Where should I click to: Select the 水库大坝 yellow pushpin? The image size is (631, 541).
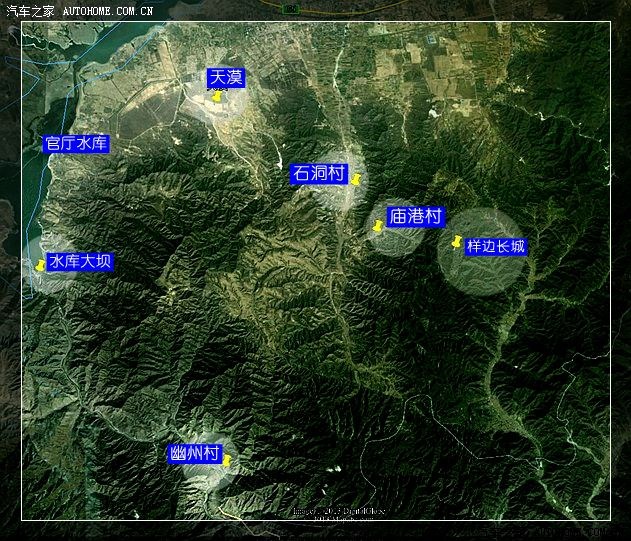[x=40, y=265]
